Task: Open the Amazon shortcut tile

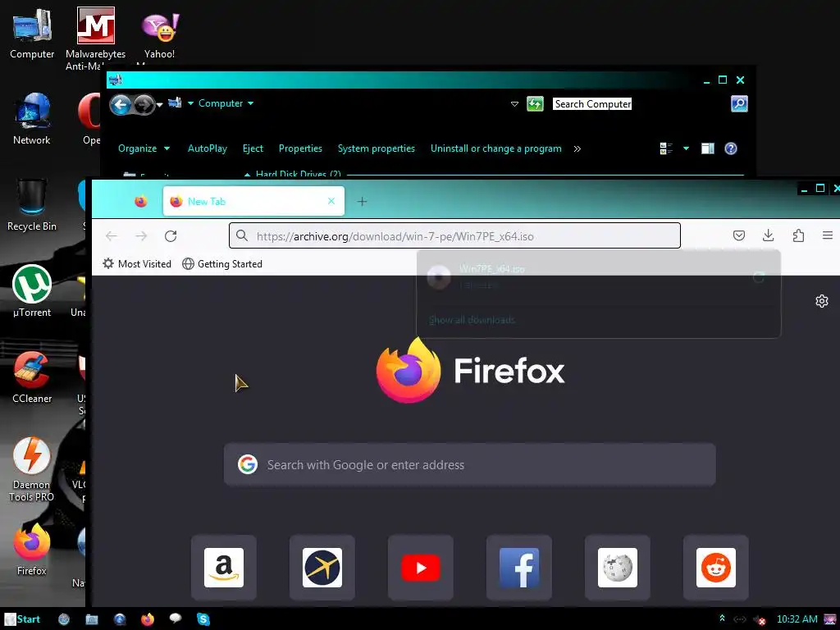Action: click(x=224, y=568)
